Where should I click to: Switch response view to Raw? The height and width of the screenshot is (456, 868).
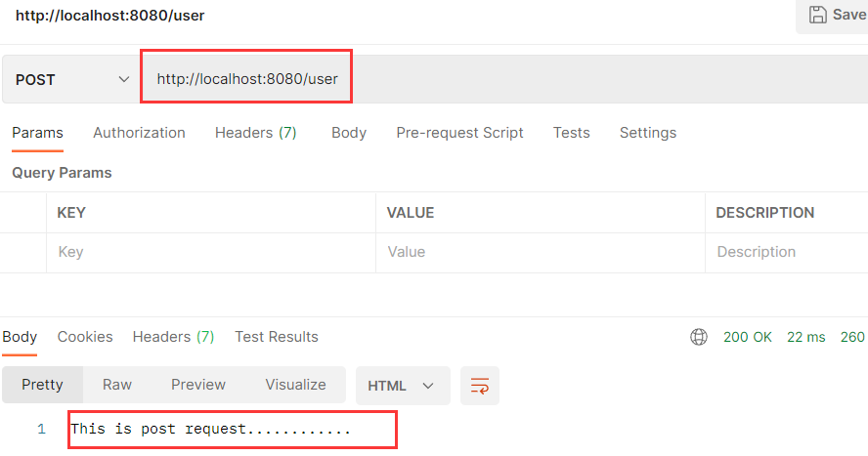pos(117,385)
